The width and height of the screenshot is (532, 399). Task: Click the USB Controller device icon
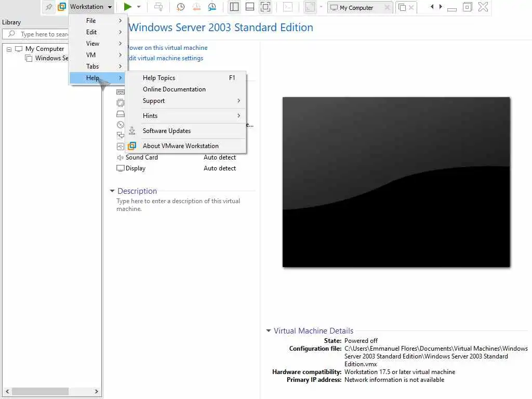click(121, 146)
